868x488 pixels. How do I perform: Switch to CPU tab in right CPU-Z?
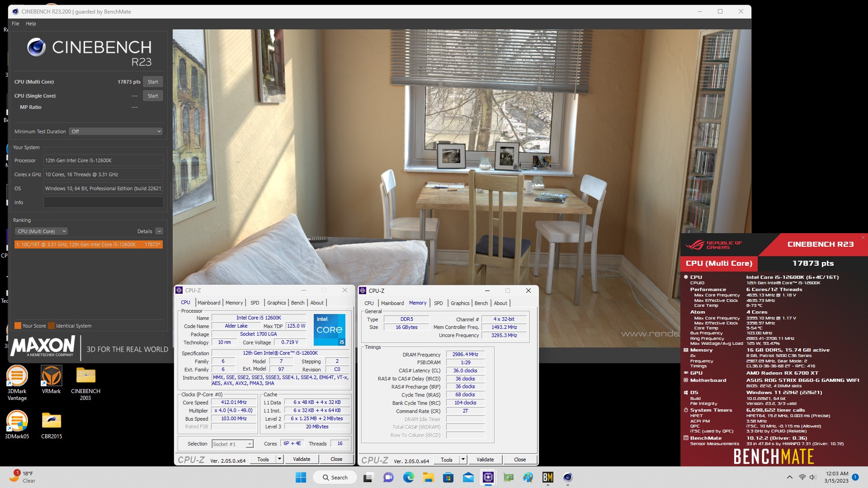pyautogui.click(x=369, y=303)
